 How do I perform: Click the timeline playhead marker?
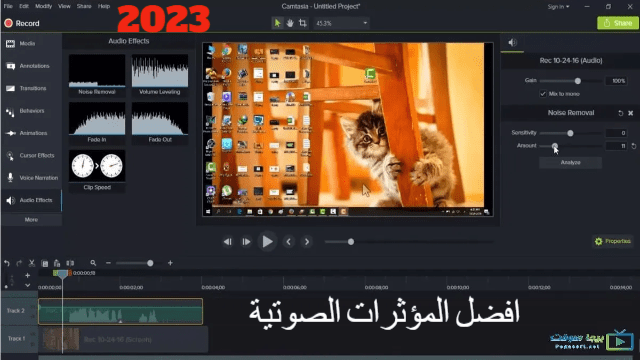point(62,275)
